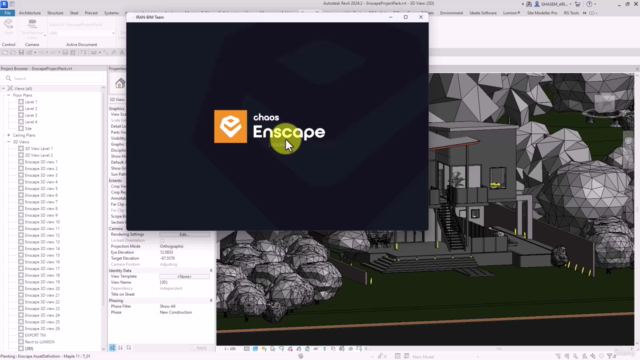Image resolution: width=640 pixels, height=360 pixels.
Task: Select the Revit to LUMION view
Action: 40,342
